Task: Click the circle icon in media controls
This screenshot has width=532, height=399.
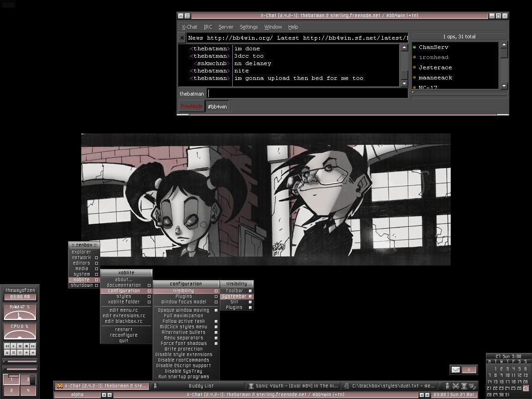Action: tap(20, 353)
